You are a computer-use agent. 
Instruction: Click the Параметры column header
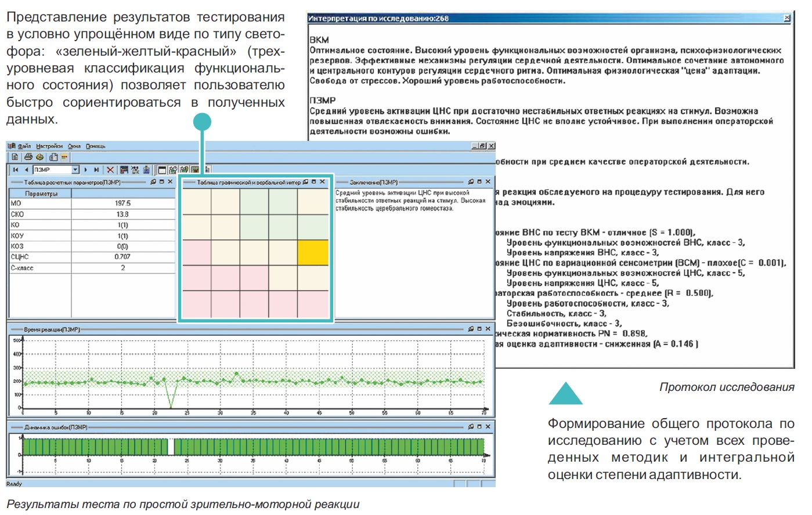click(x=41, y=194)
